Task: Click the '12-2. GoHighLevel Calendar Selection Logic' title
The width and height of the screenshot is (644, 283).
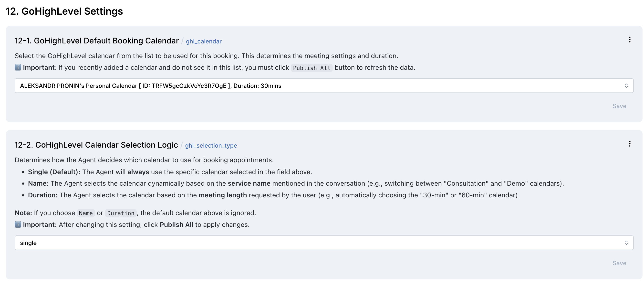Action: pos(96,145)
